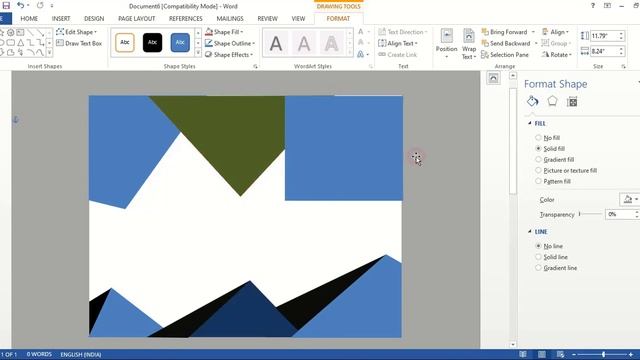The width and height of the screenshot is (640, 360).
Task: Click the ENGLISH (INDIA) language indicator
Action: pyautogui.click(x=81, y=354)
